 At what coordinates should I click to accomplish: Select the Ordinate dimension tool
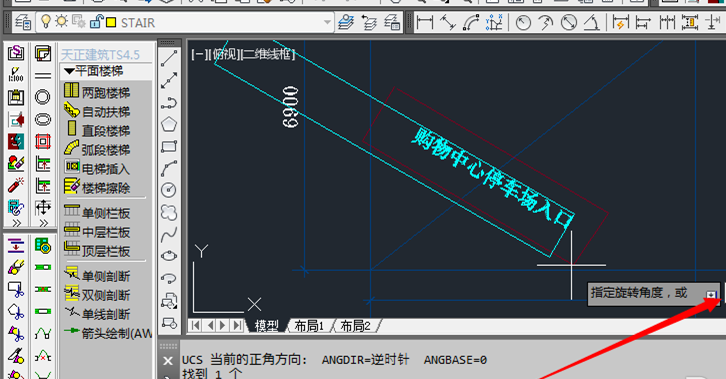point(494,22)
